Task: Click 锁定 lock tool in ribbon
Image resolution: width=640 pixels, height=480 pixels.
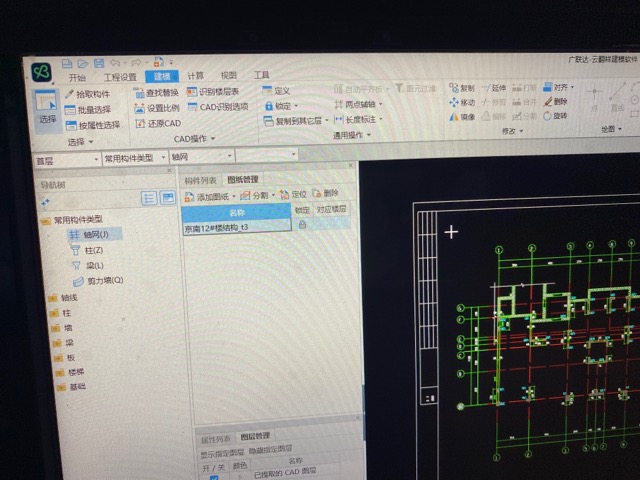Action: coord(281,106)
